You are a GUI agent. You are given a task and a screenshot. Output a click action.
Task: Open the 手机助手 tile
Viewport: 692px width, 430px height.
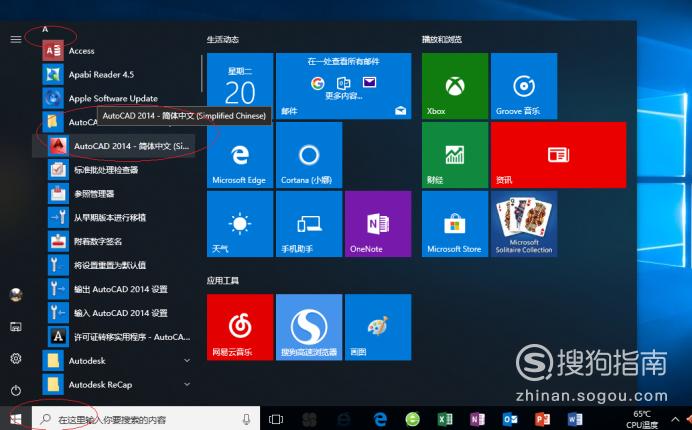(309, 224)
